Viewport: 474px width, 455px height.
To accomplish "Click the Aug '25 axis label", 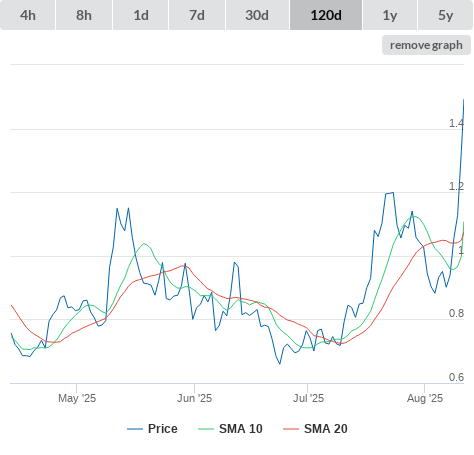I will point(425,398).
